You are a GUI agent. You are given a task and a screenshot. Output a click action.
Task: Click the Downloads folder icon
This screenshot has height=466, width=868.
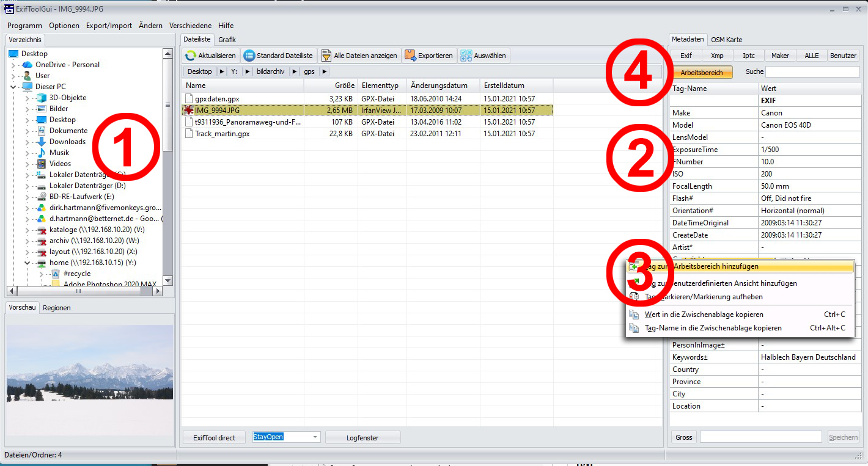coord(42,142)
